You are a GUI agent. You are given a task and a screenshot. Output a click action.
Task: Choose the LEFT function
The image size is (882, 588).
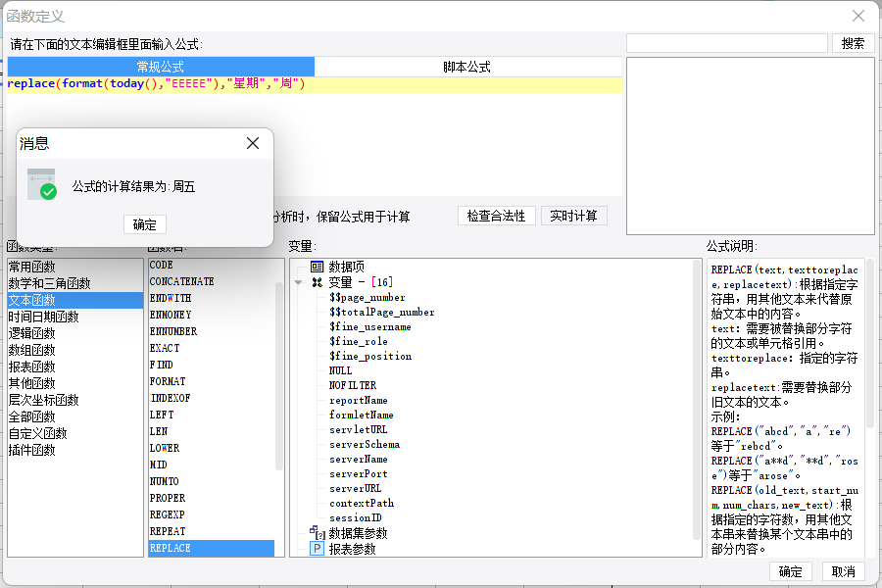(212, 415)
